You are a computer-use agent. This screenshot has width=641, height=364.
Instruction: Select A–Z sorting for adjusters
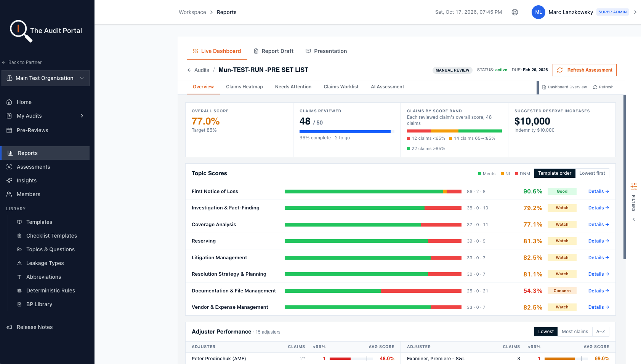point(601,332)
